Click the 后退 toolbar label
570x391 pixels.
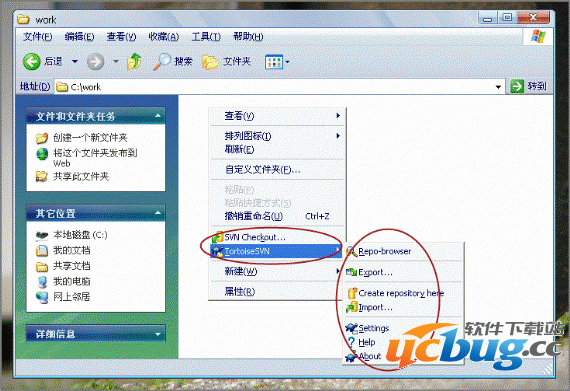point(53,61)
